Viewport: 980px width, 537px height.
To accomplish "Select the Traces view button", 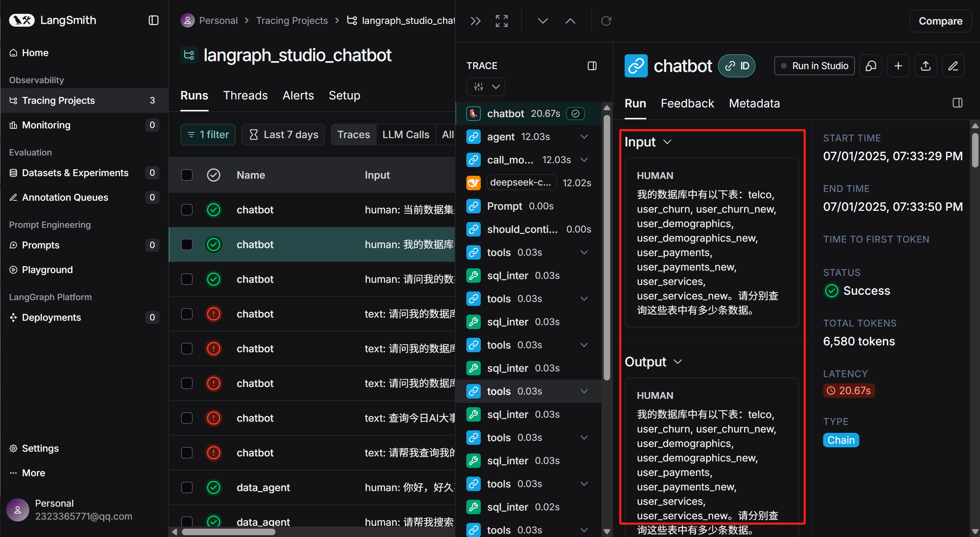I will point(354,135).
